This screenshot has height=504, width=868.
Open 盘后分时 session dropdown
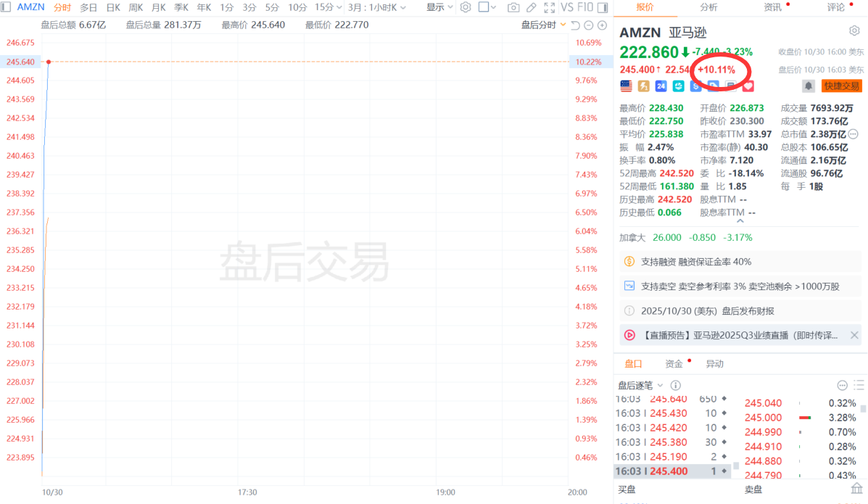544,25
